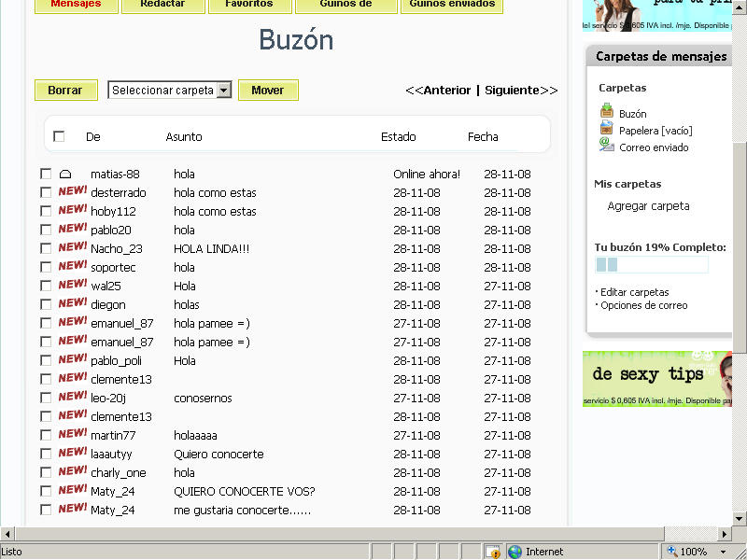Open message 'holaaaaa' from martin77
Viewport: 747px width, 560px height.
(195, 435)
